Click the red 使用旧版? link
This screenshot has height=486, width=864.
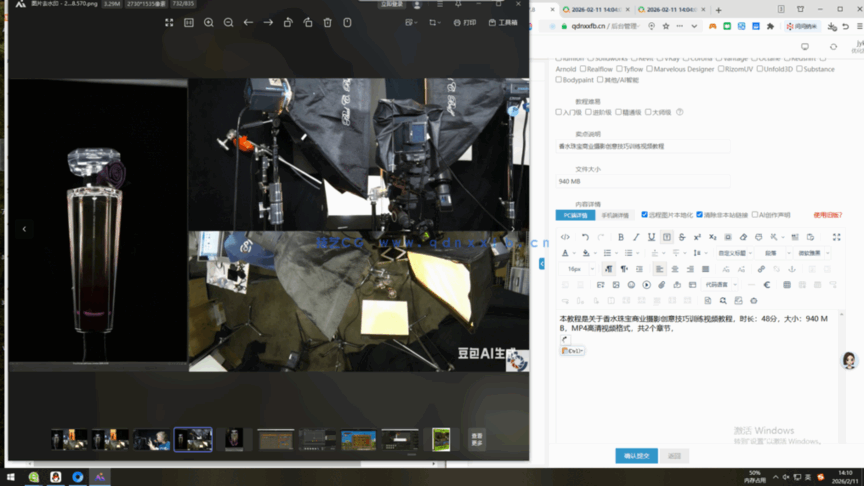[x=828, y=215]
